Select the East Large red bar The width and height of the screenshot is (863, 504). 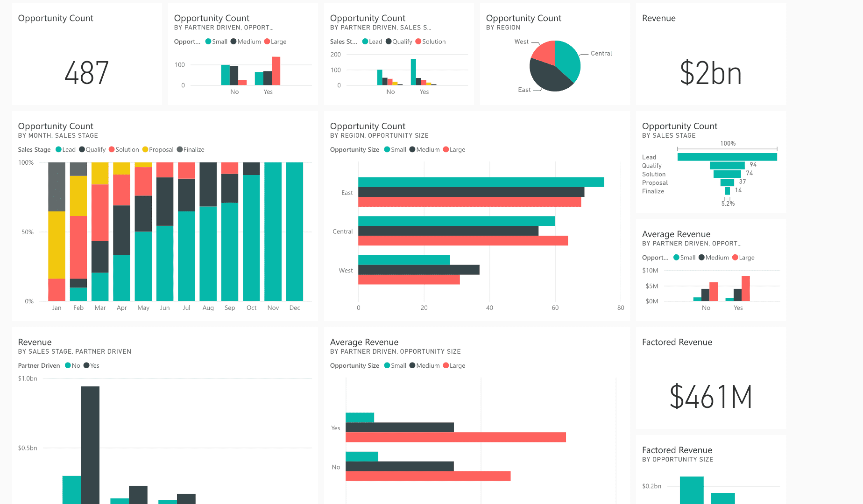469,202
